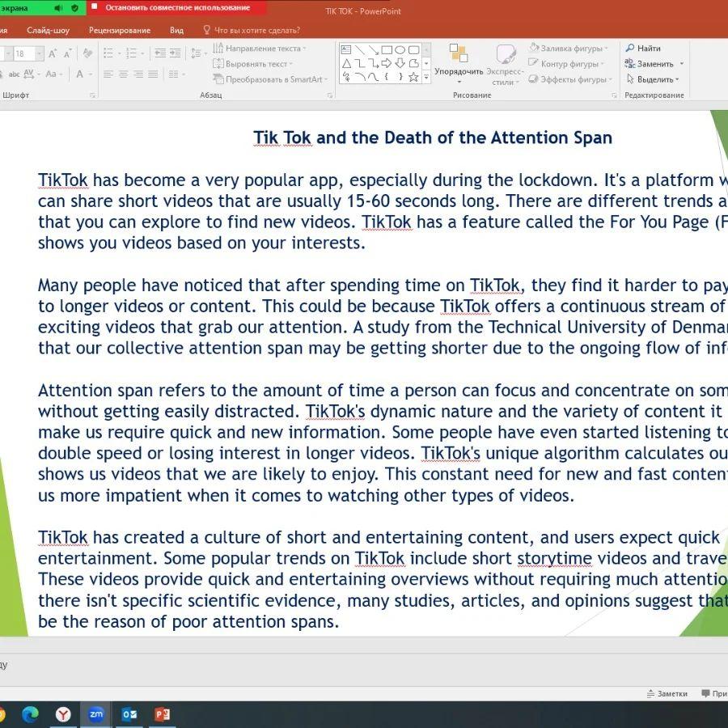Toggle strikethrough text formatting
The height and width of the screenshot is (728, 728).
tap(14, 74)
